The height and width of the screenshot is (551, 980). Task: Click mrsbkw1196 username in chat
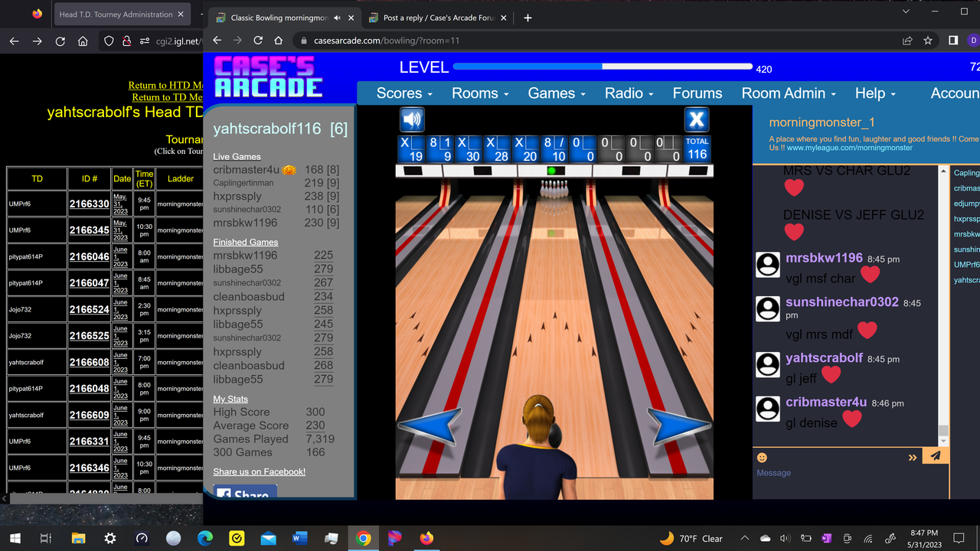[x=824, y=258]
